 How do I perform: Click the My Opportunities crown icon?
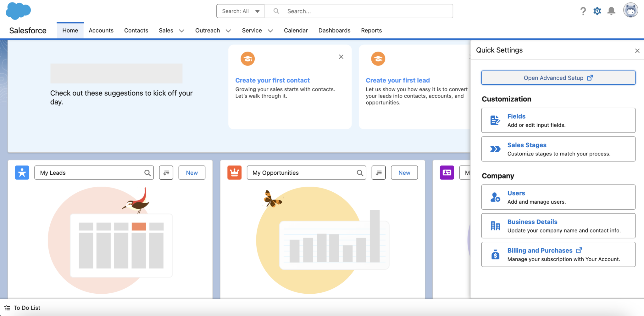(235, 172)
